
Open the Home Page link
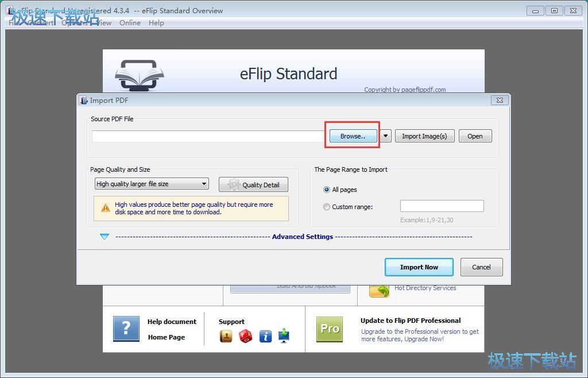(x=167, y=337)
